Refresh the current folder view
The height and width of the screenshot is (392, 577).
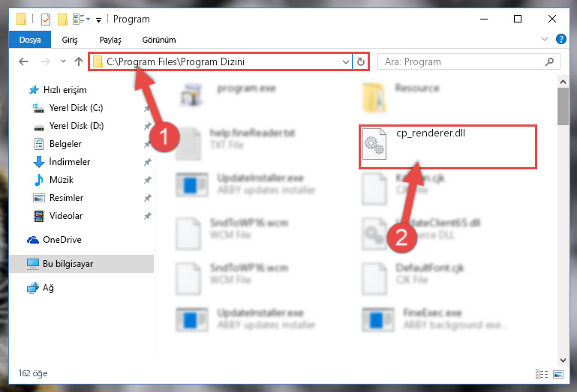click(361, 61)
